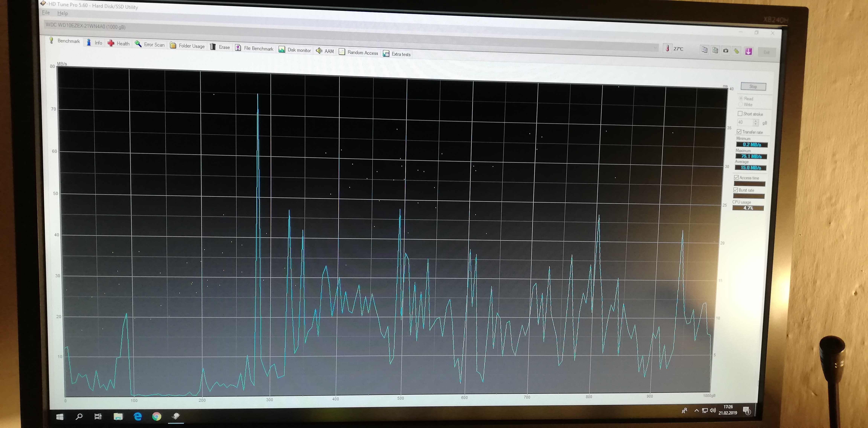The image size is (868, 428).
Task: Uncheck the Burst rate checkbox
Action: (736, 190)
